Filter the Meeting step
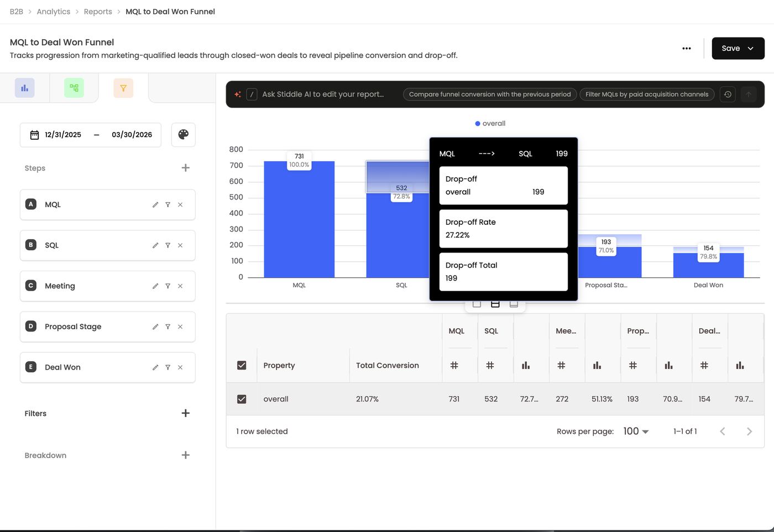Viewport: 774px width, 532px height. [x=168, y=286]
